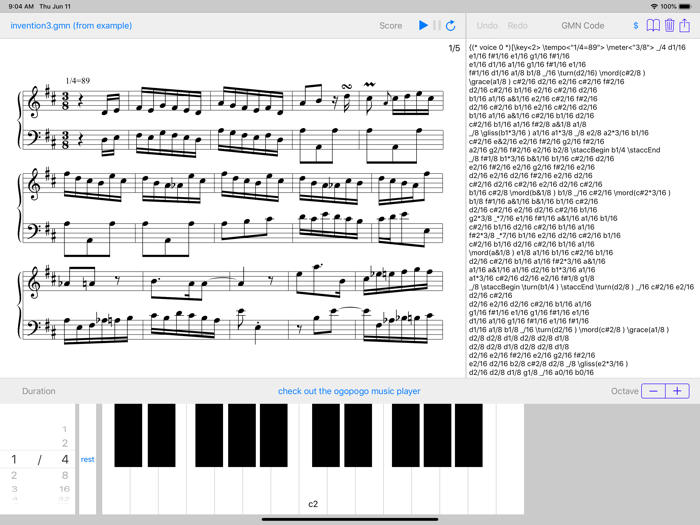700x525 pixels.
Task: Click first GMN code line with voice 0
Action: tap(577, 47)
